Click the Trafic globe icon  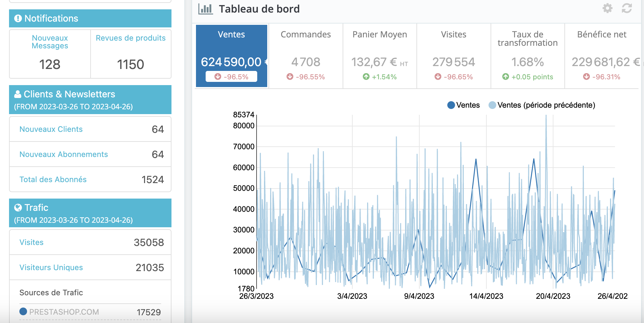pos(18,208)
